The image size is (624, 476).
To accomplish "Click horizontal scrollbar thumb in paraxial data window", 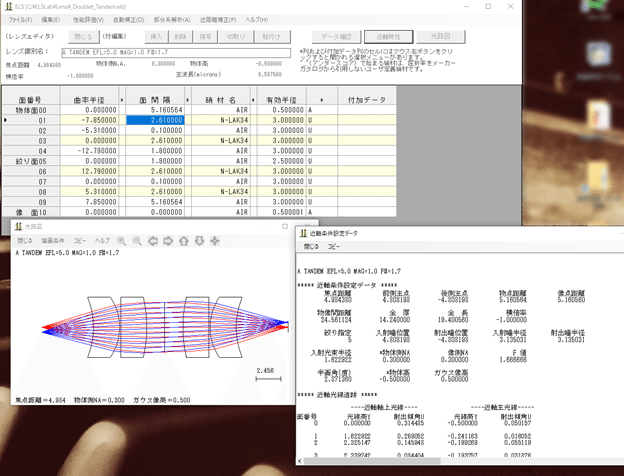I will (x=372, y=461).
